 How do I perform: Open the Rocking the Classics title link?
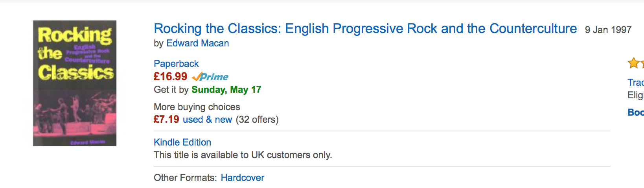click(x=365, y=29)
